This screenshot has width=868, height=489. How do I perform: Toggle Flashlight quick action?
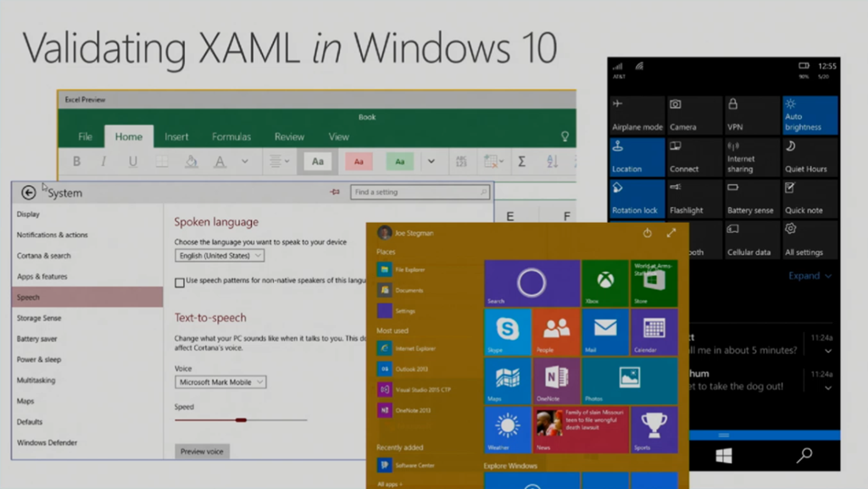point(694,198)
